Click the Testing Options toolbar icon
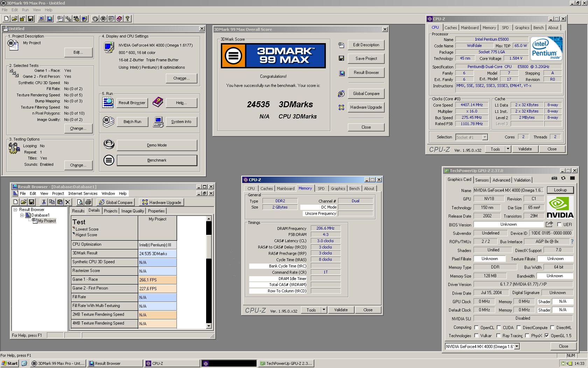The image size is (588, 368). click(76, 19)
